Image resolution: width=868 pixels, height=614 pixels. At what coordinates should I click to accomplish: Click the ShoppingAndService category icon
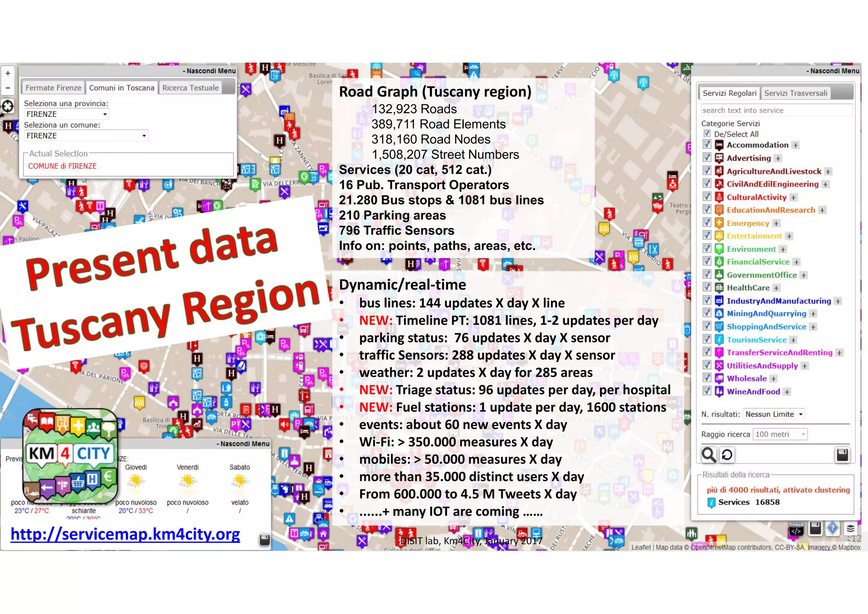click(x=719, y=327)
